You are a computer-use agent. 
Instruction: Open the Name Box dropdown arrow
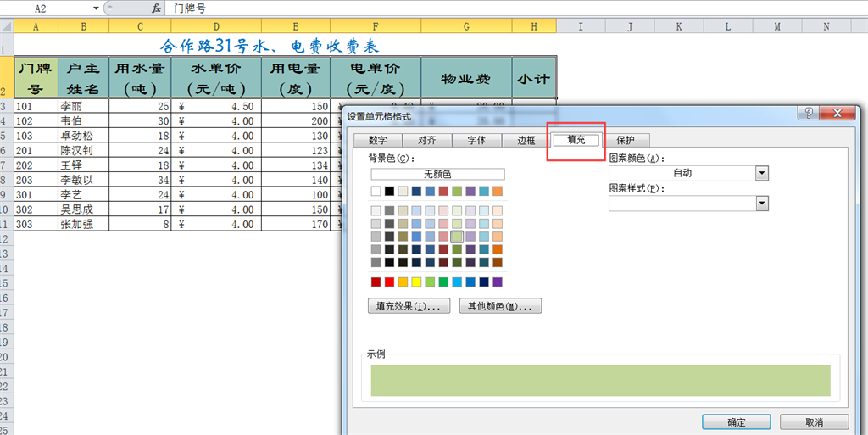(95, 8)
